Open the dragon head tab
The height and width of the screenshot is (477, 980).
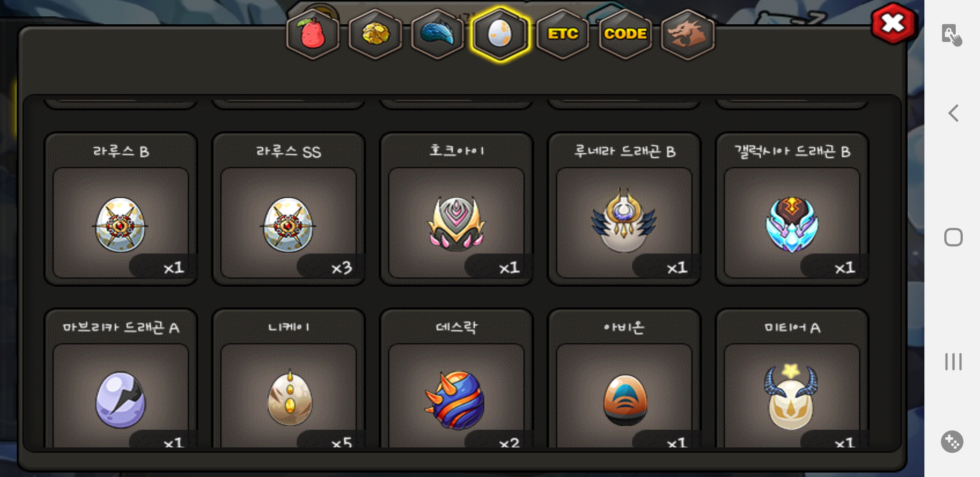tap(688, 34)
